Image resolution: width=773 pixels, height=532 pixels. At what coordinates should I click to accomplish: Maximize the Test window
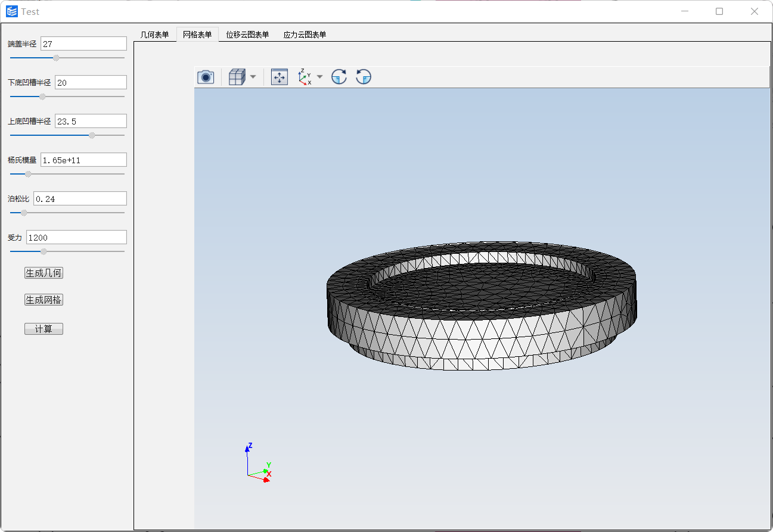click(719, 11)
